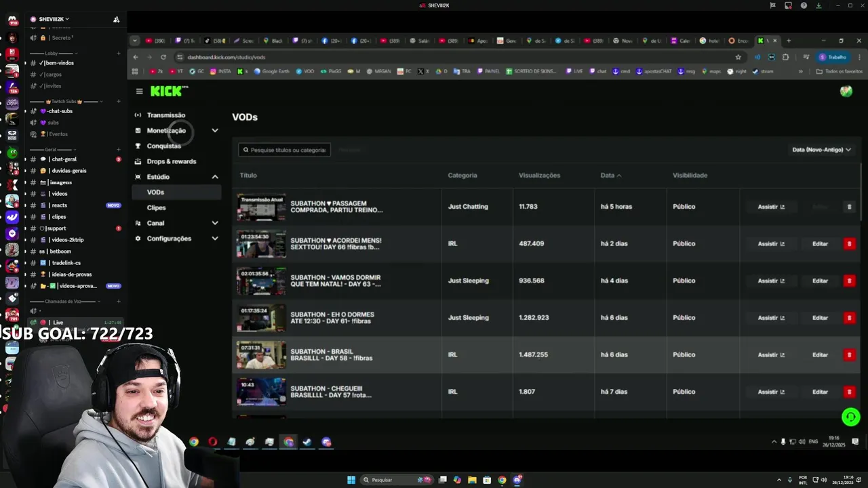Viewport: 868px width, 488px height.
Task: Open the BRASIL DAY 58 thumbnail
Action: click(261, 354)
